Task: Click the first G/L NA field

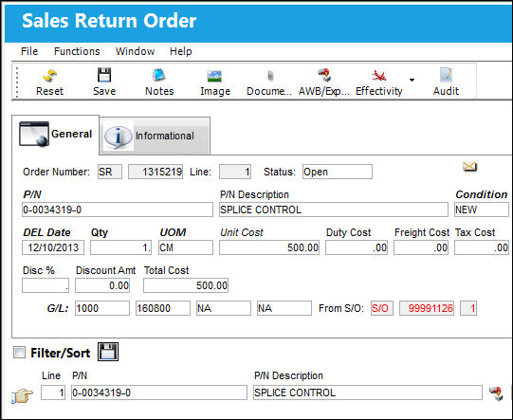Action: (x=224, y=308)
